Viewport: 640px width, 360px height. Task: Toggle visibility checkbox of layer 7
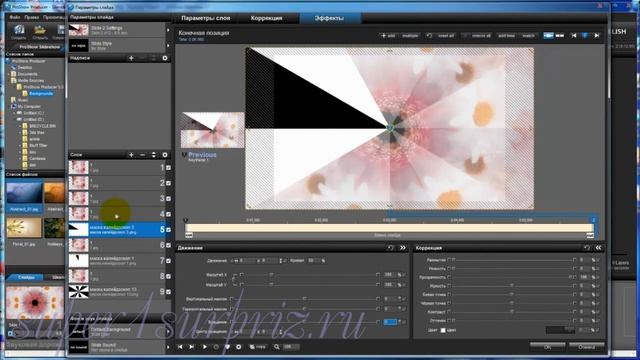168,261
